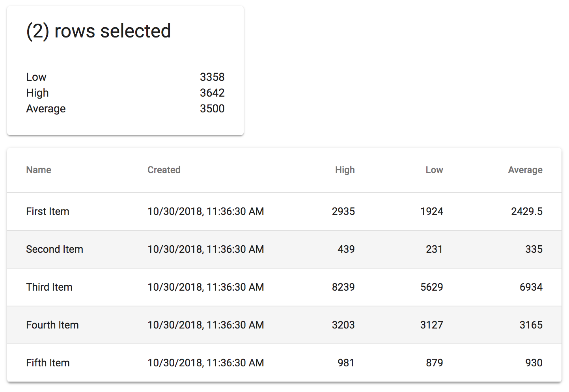The height and width of the screenshot is (392, 569).
Task: Click the Average column header in table
Action: (525, 170)
